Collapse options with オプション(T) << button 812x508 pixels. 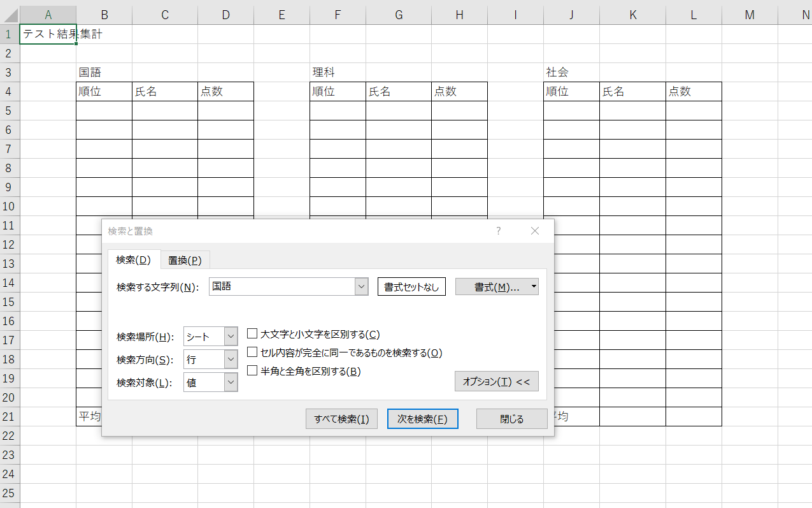496,382
